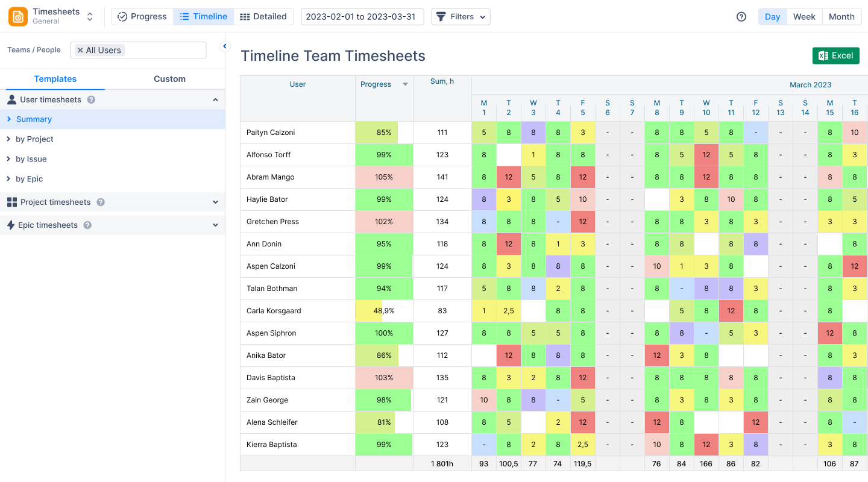Open the User timesheets help icon
The image size is (868, 482).
[90, 99]
